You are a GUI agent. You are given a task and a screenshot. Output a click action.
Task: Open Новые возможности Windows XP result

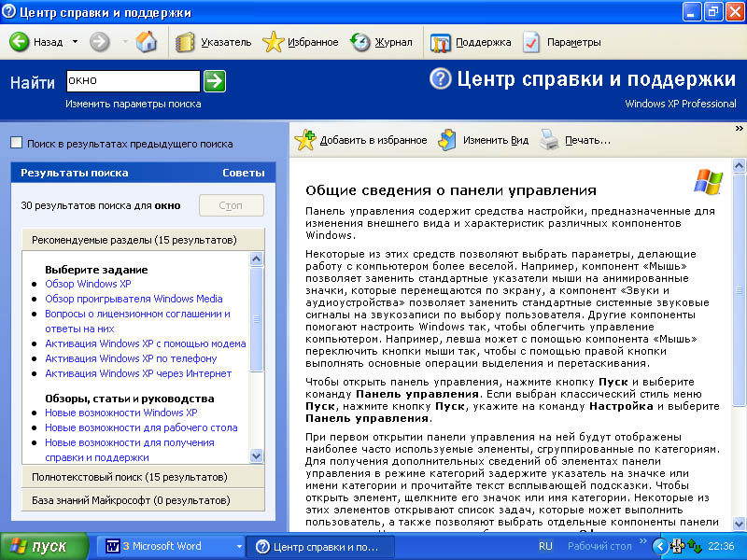[121, 413]
